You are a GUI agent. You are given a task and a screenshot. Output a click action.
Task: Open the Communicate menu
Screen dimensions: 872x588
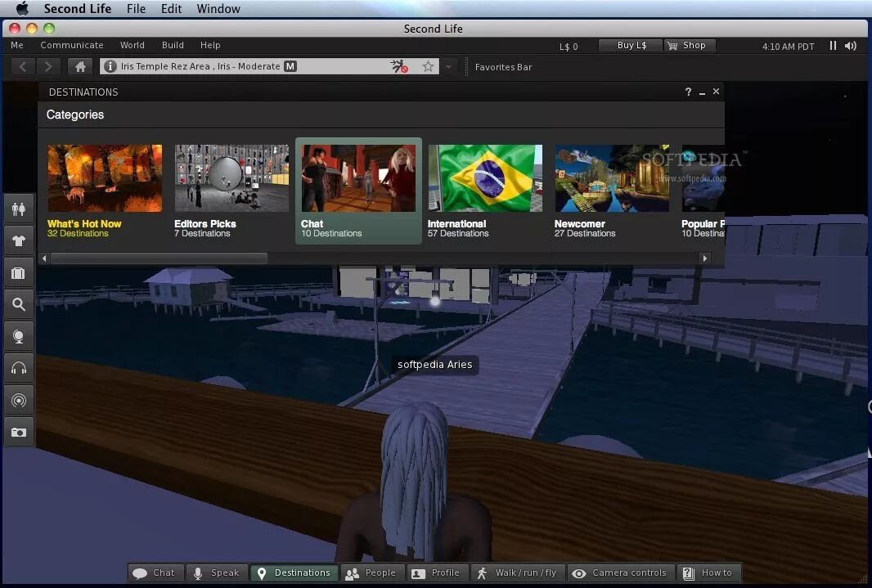pos(72,45)
